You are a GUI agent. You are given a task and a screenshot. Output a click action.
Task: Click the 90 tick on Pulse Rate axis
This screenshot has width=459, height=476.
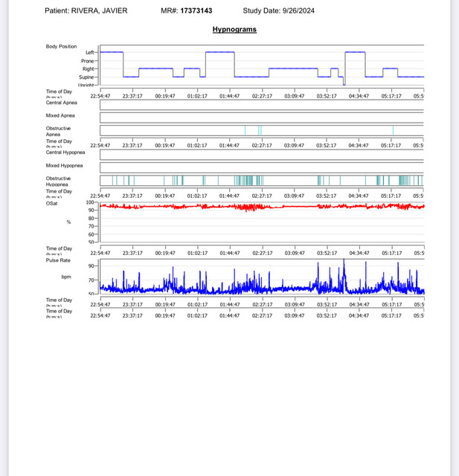point(91,266)
